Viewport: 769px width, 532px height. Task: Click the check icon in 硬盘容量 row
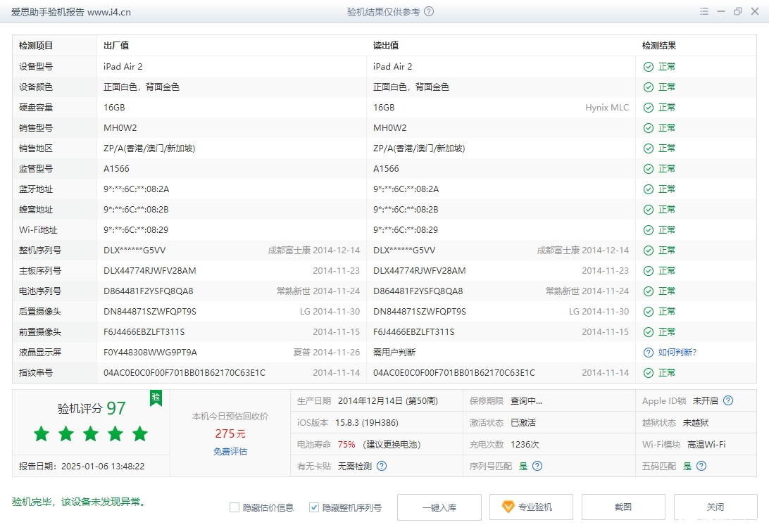[649, 107]
